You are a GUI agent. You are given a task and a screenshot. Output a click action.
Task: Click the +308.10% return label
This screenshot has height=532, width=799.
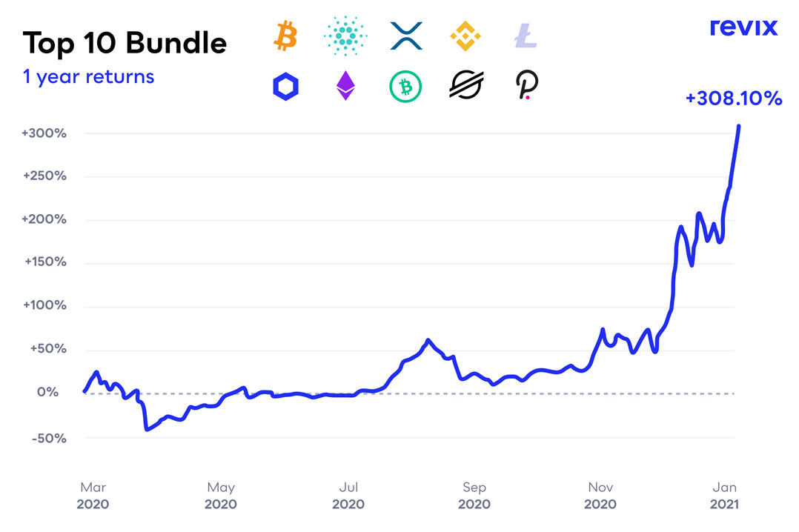(x=734, y=99)
